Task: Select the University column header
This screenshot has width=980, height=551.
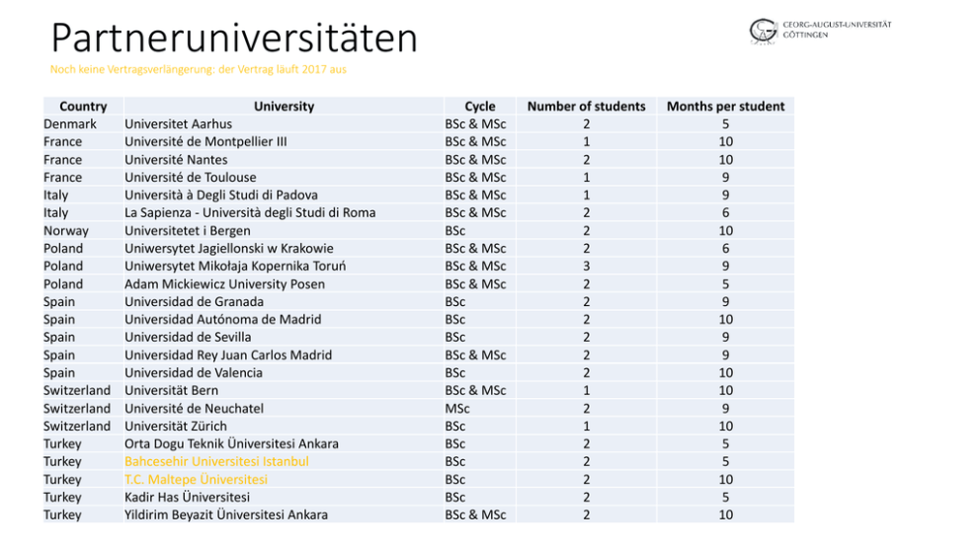Action: click(x=284, y=107)
